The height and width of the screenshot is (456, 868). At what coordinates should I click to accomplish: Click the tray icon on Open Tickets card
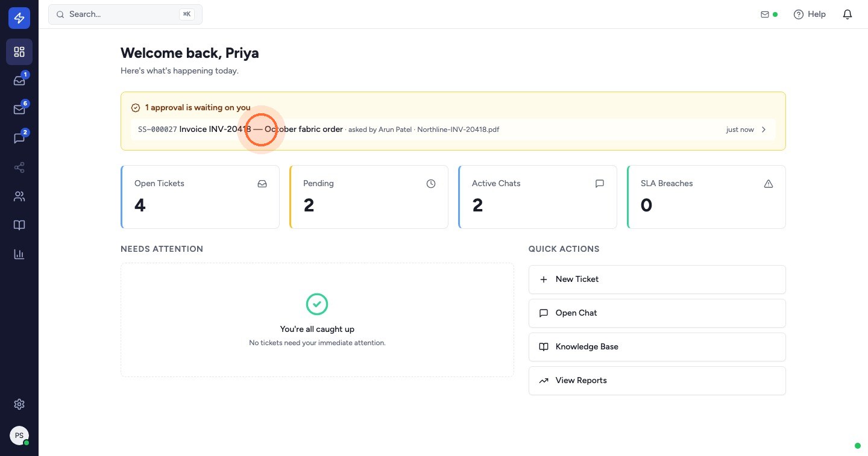[x=262, y=184]
